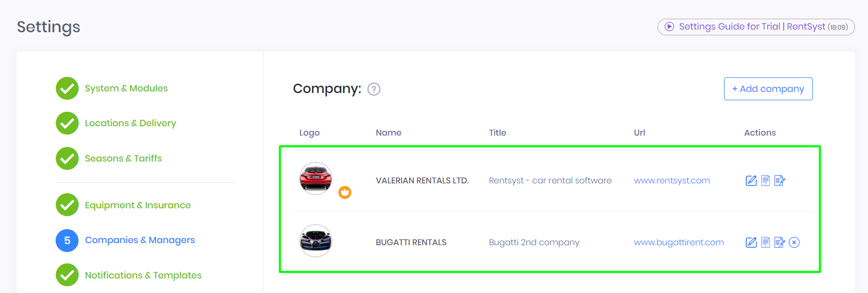The width and height of the screenshot is (868, 293).
Task: Delete the Bugatti Rentals company
Action: pos(794,243)
